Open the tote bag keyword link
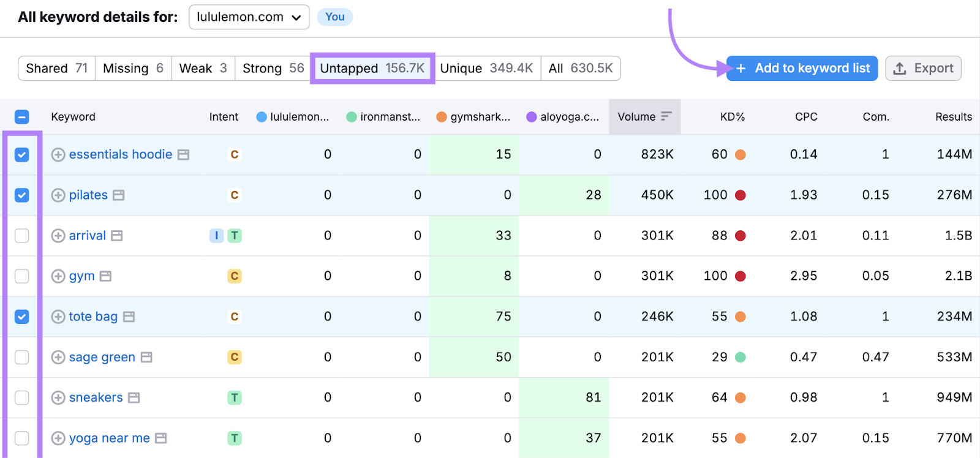The image size is (980, 458). point(93,317)
